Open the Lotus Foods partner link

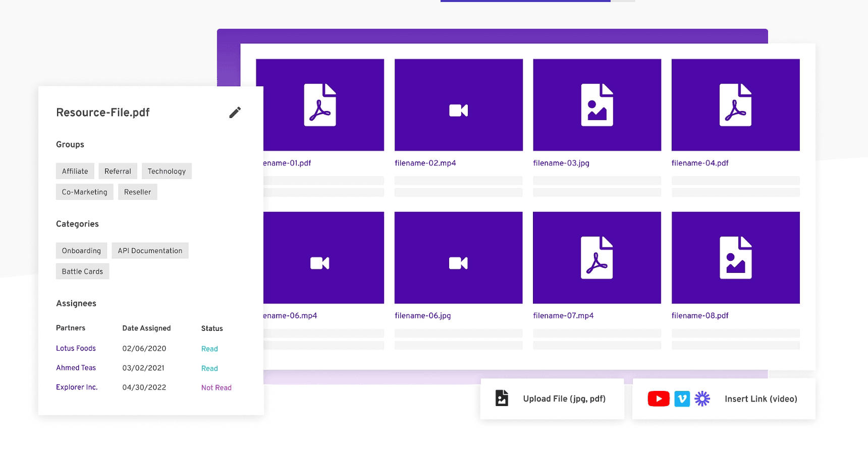(x=76, y=348)
